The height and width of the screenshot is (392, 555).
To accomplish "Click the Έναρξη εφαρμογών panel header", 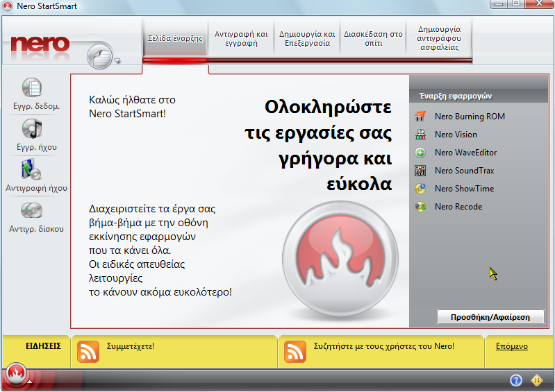I will (x=479, y=96).
